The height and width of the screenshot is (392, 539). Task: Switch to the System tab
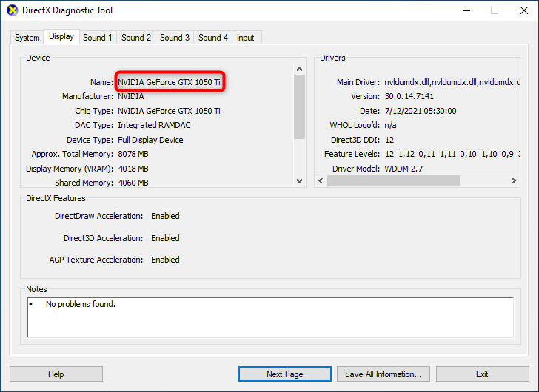(x=27, y=38)
